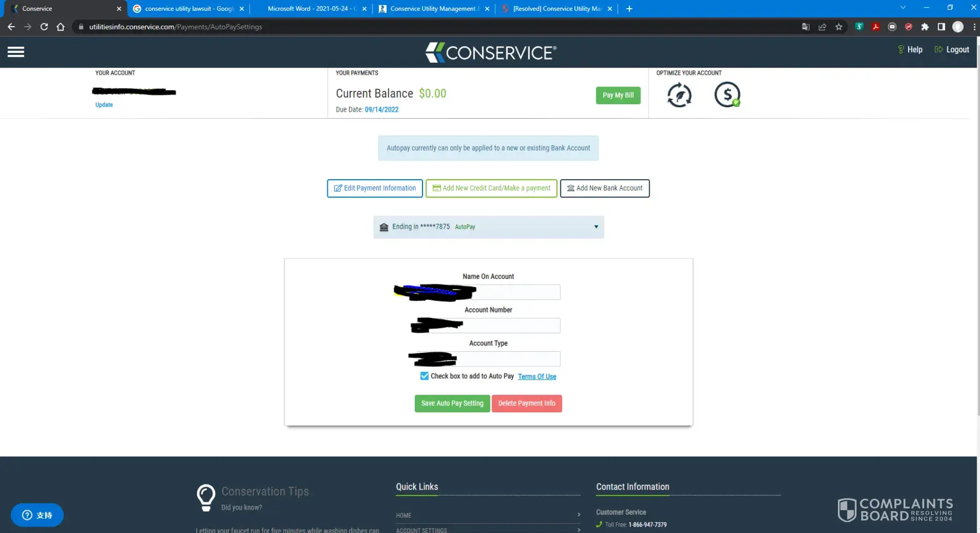Click the Conservation Tips heading
Image resolution: width=980 pixels, height=533 pixels.
point(265,492)
